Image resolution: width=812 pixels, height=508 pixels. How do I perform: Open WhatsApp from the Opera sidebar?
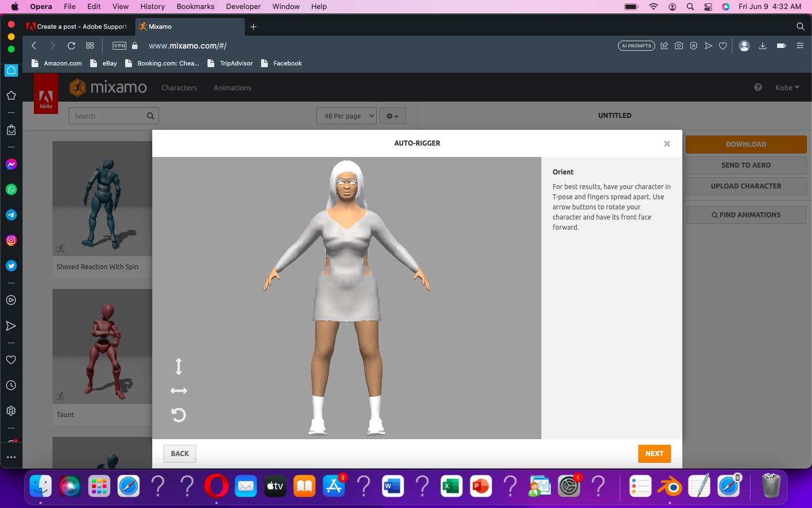11,190
